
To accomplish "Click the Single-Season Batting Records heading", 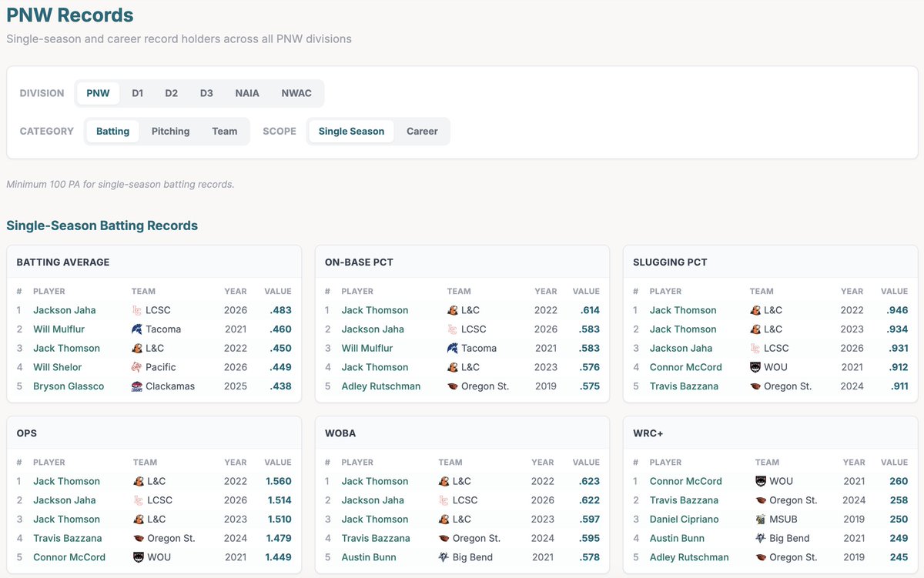I will coord(102,226).
